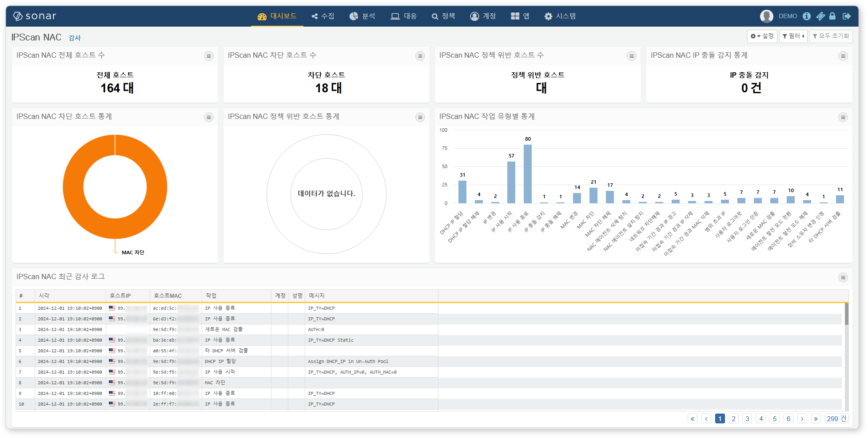Go to page 6 of log
Screen dimensions: 868x438
(788, 419)
